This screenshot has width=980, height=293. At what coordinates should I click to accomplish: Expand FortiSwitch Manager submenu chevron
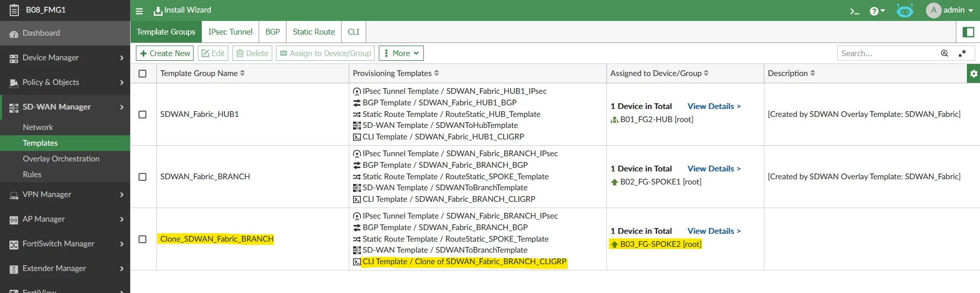[122, 244]
